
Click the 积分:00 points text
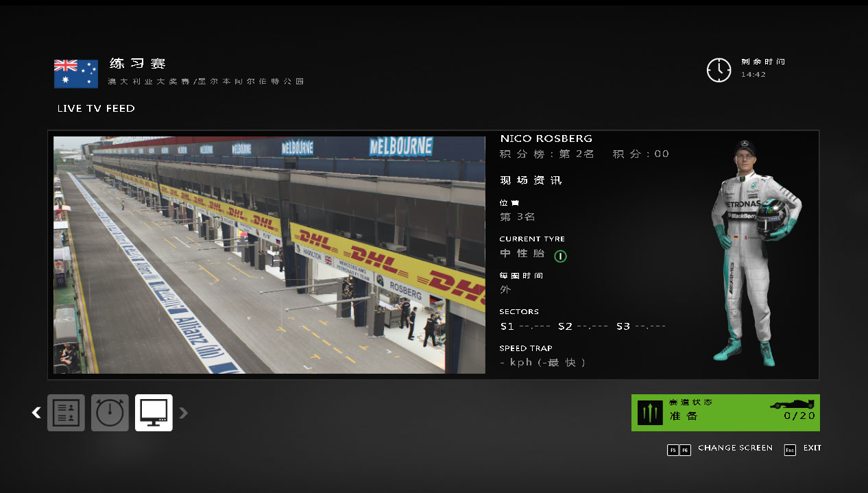coord(640,154)
